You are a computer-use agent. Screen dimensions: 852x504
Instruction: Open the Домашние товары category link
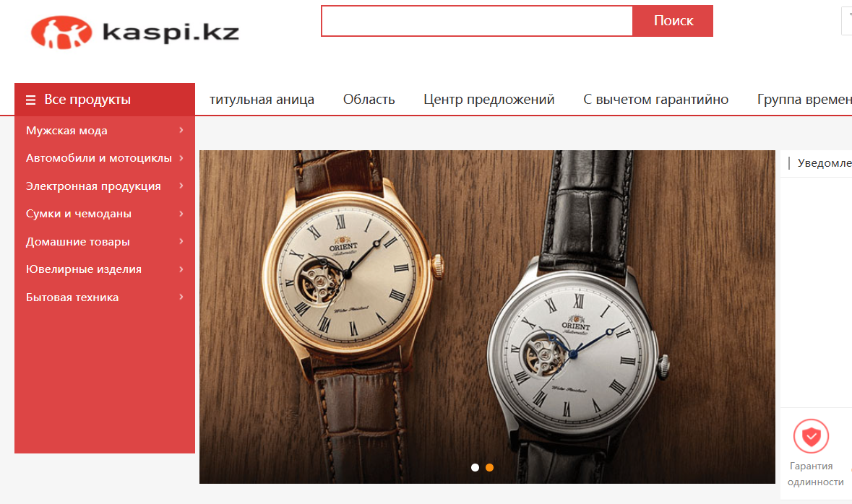click(x=78, y=242)
